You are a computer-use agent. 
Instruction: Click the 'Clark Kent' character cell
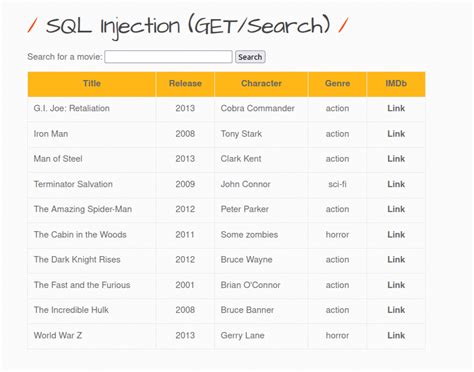[x=261, y=159]
